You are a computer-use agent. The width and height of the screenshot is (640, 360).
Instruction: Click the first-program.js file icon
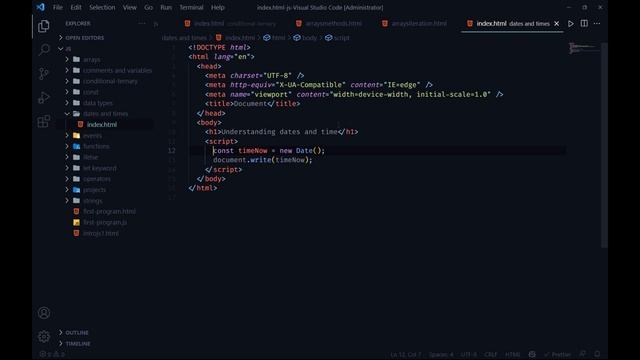(76, 222)
